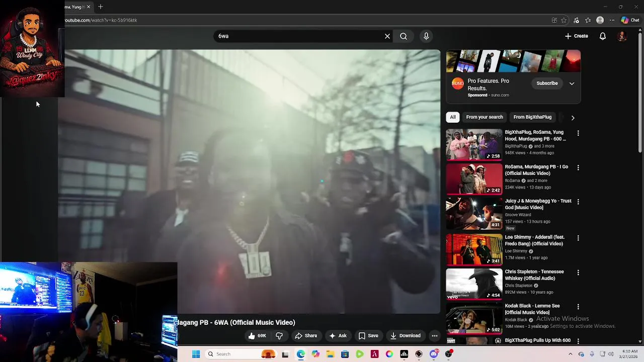Open the split screen/app icon in address bar
The image size is (644, 362).
(x=554, y=20)
